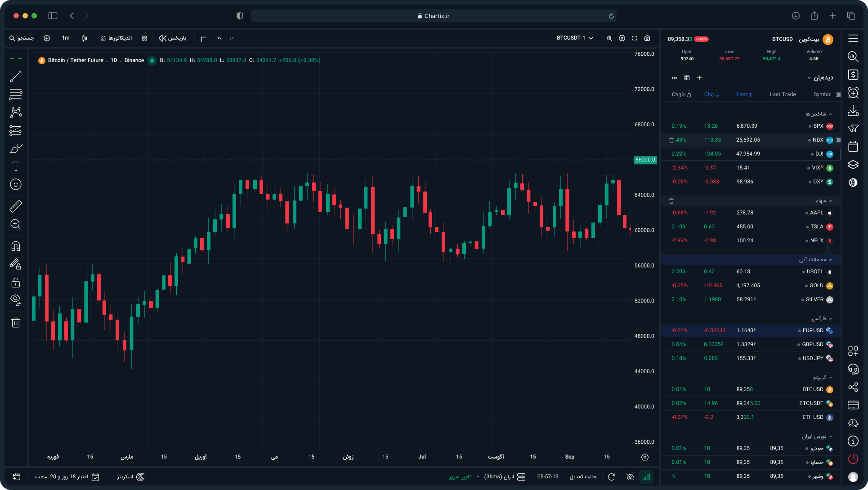Open the اندیکاتورها indicators menu
Screen dimensions: 868x490
pyautogui.click(x=116, y=38)
